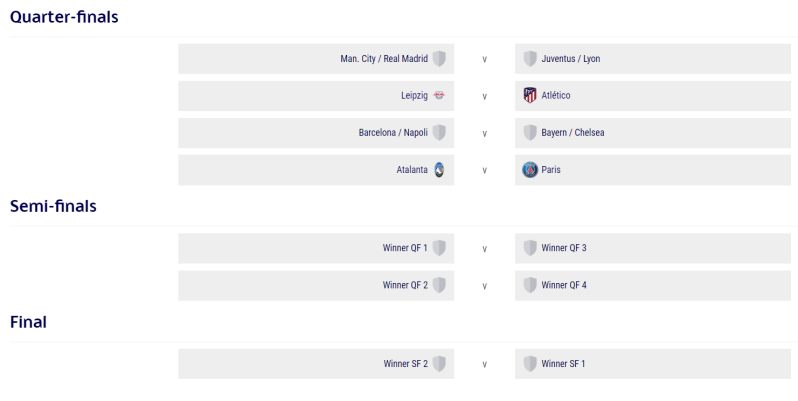Image resolution: width=798 pixels, height=401 pixels.
Task: Select the Leipzig team name
Action: (x=414, y=95)
